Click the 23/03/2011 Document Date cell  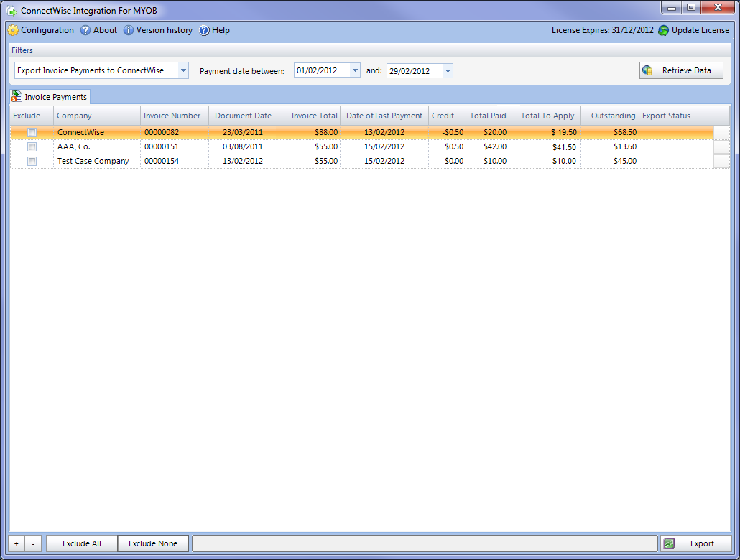243,133
